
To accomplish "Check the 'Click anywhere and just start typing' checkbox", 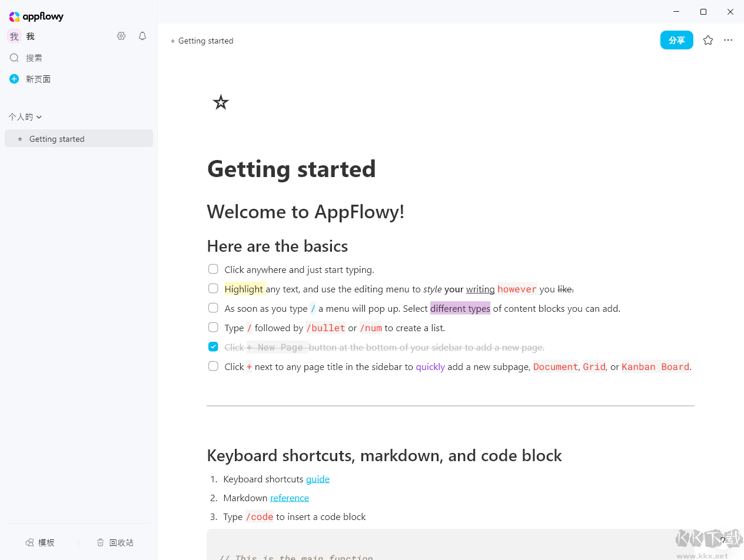I will (x=213, y=269).
